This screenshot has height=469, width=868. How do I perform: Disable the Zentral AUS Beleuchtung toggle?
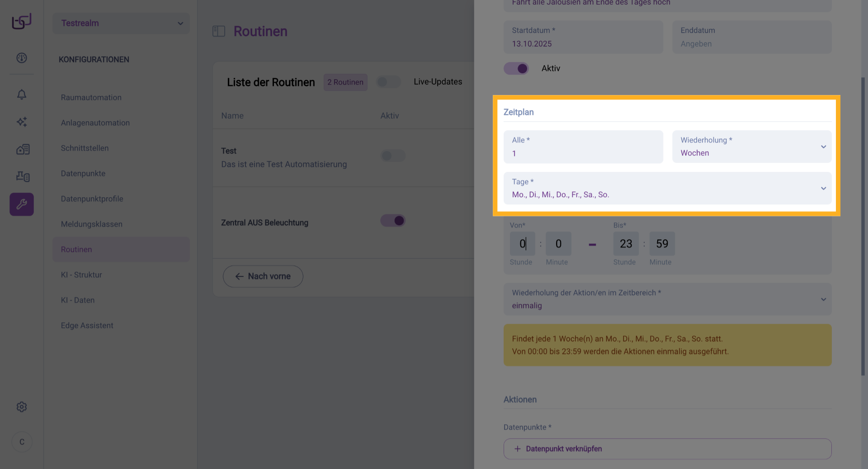393,221
